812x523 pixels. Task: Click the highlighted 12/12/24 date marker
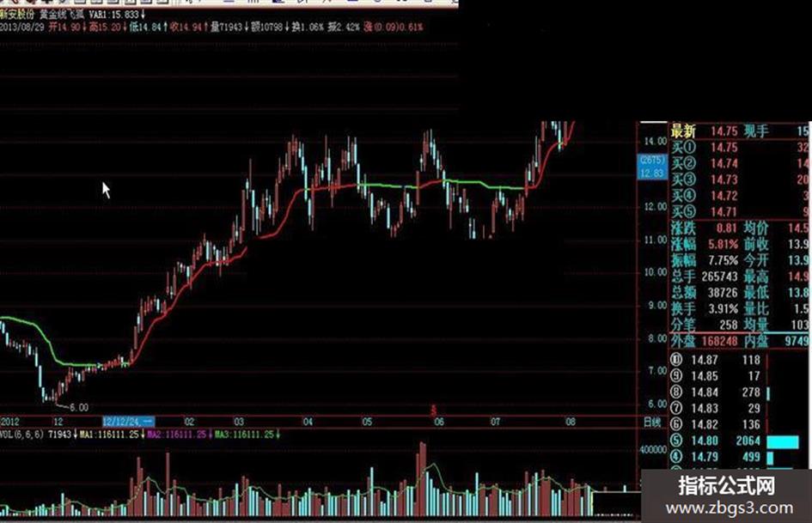[x=128, y=422]
